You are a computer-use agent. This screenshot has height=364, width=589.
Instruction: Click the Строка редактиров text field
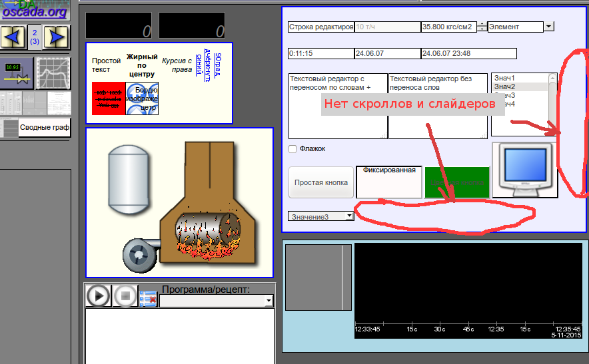[x=320, y=27]
